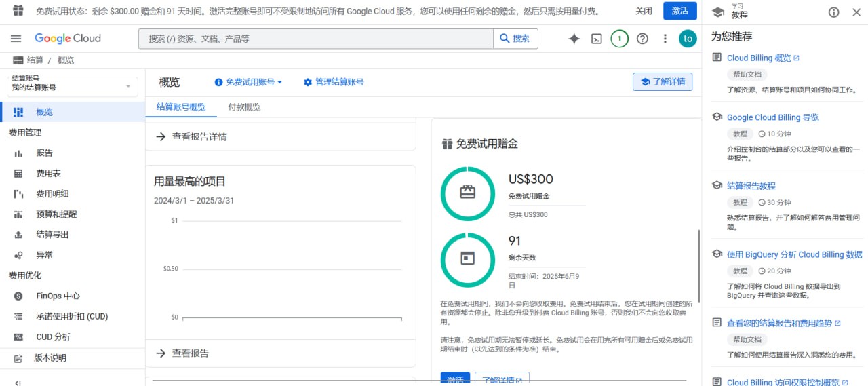Expand the 免费试用账号 dropdown
Image resolution: width=868 pixels, height=386 pixels.
coord(248,82)
